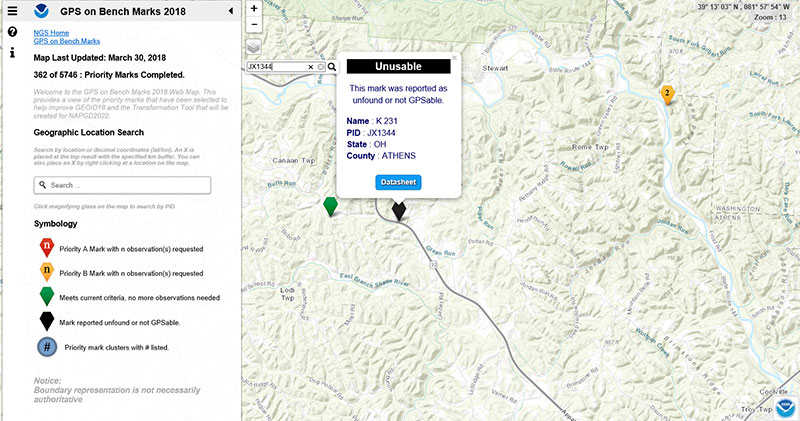Click the NOAA logo in the header

click(x=39, y=11)
